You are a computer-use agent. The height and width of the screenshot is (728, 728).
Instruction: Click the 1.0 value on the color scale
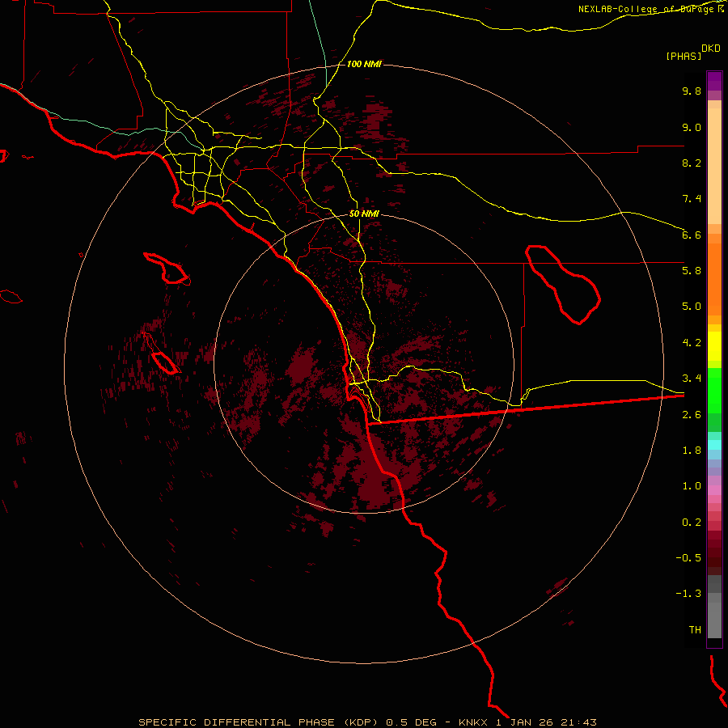[x=692, y=486]
